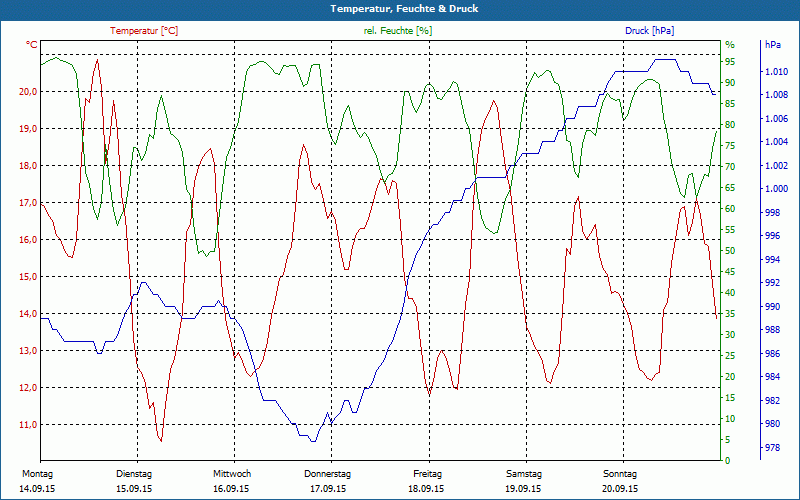Click the '90' humidity axis value
800x500 pixels.
coord(730,83)
